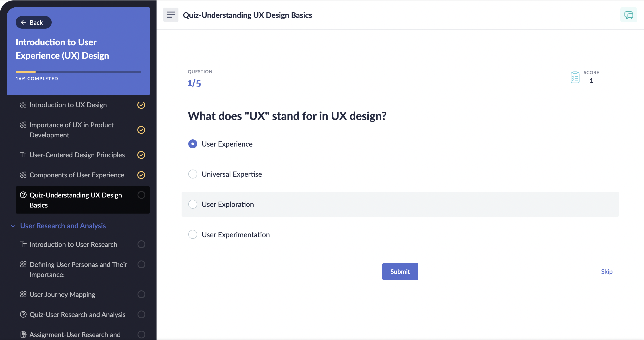Click the 16% COMPLETED label
The height and width of the screenshot is (340, 644).
pyautogui.click(x=37, y=79)
